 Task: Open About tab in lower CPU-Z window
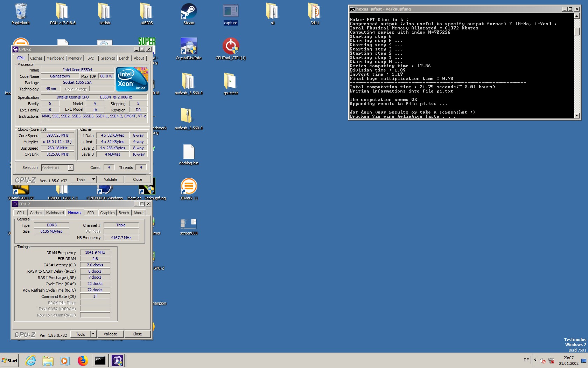139,213
